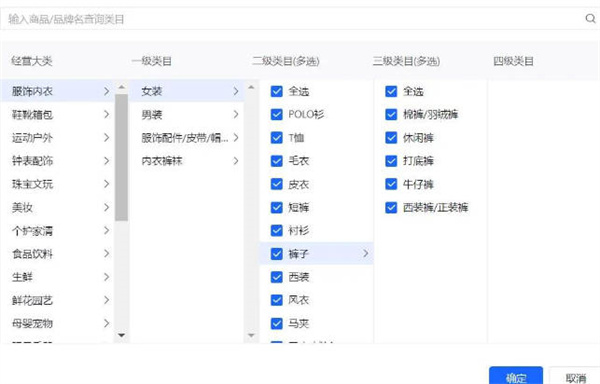The width and height of the screenshot is (600, 384).
Task: Click the 二级类目(多选) column header
Action: pyautogui.click(x=286, y=61)
